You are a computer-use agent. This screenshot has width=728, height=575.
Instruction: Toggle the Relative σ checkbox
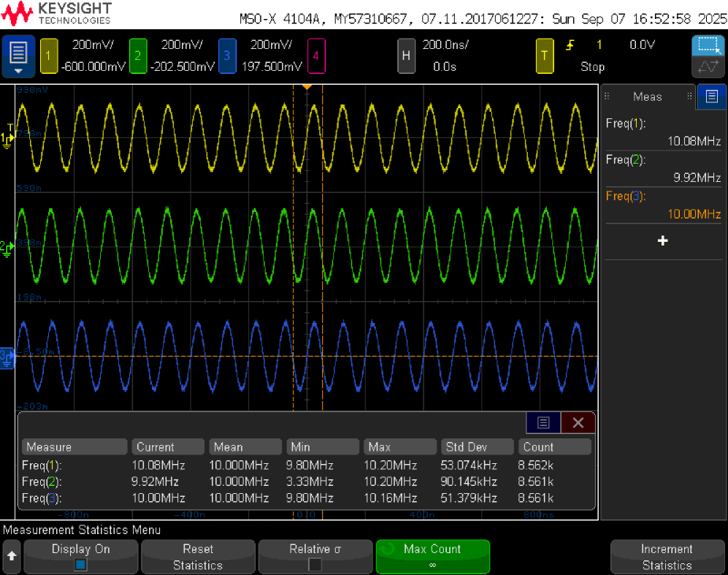[x=315, y=565]
